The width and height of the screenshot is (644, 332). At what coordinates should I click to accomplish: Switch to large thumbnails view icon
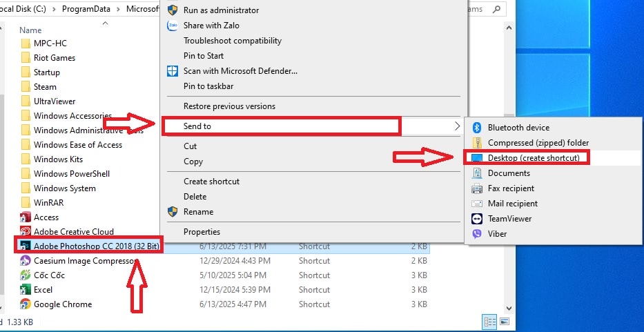coord(505,322)
